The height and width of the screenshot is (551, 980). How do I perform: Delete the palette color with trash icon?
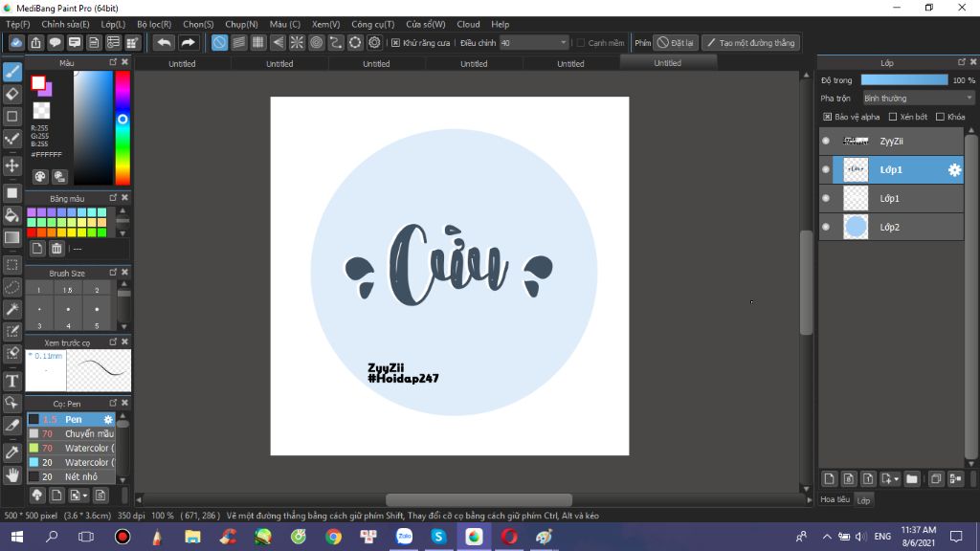(x=56, y=249)
